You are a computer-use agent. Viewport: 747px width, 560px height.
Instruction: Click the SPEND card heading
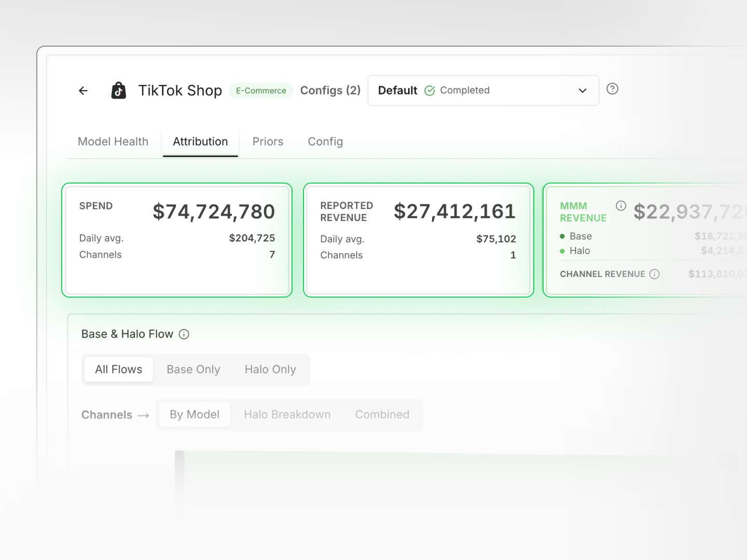tap(96, 206)
